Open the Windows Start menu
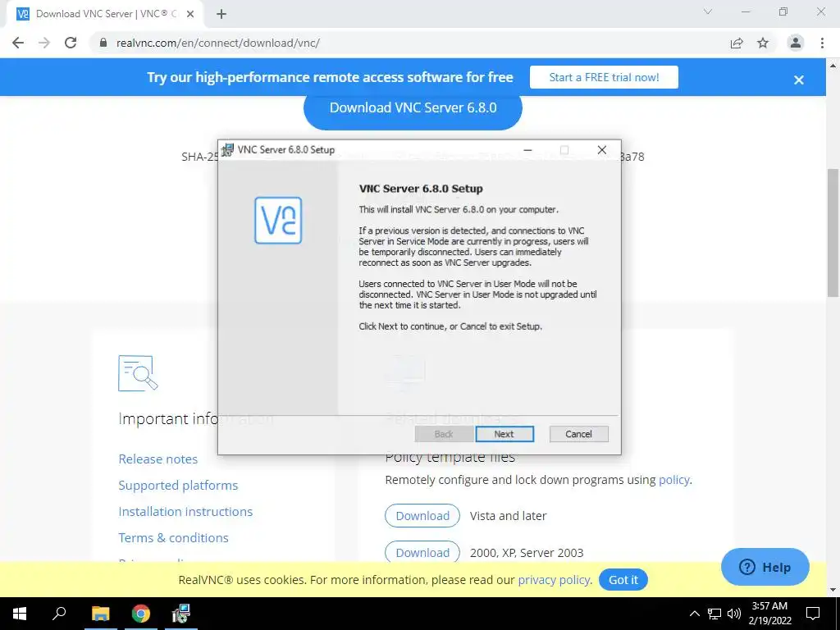The height and width of the screenshot is (630, 840). point(20,614)
